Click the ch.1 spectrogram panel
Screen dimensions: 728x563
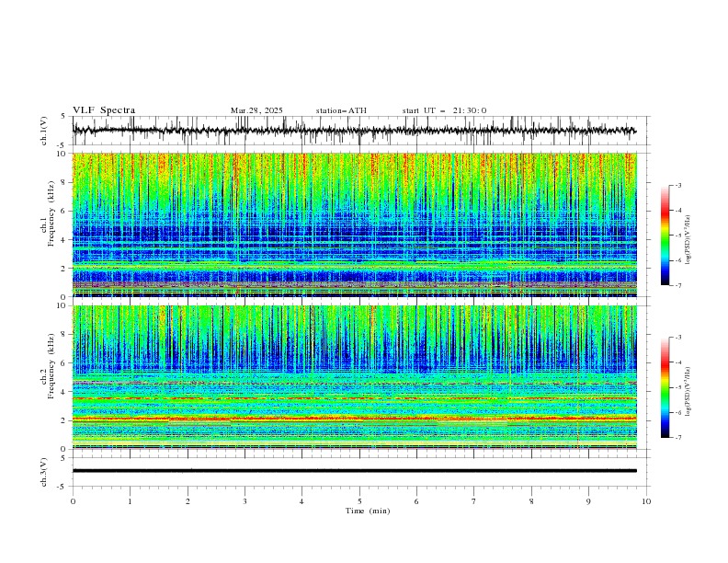tap(354, 224)
